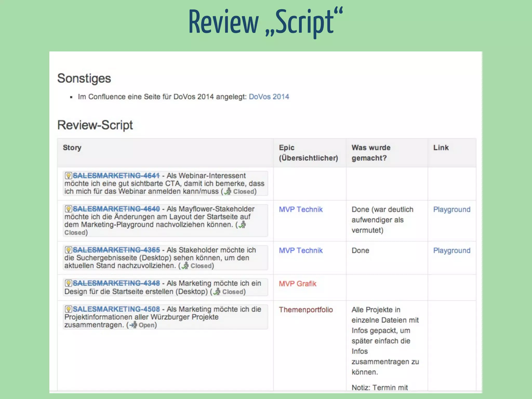
Task: Click the Review-Script heading
Action: click(x=95, y=125)
